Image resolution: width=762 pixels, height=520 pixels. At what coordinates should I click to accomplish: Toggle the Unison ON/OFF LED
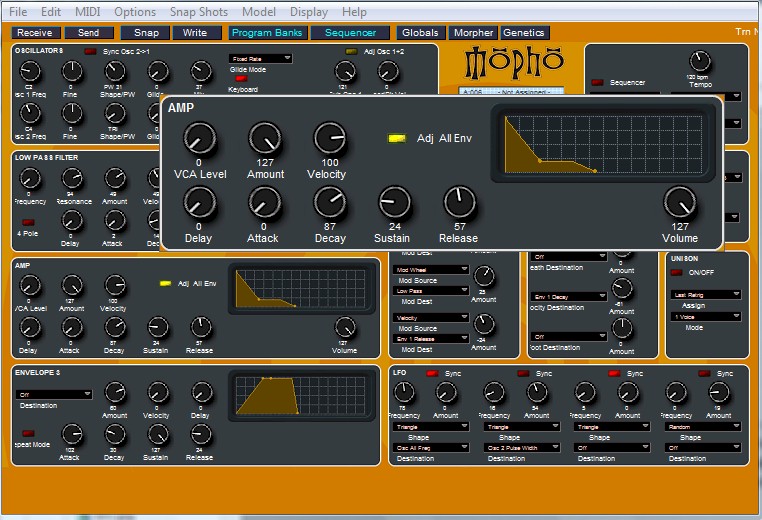(x=676, y=272)
